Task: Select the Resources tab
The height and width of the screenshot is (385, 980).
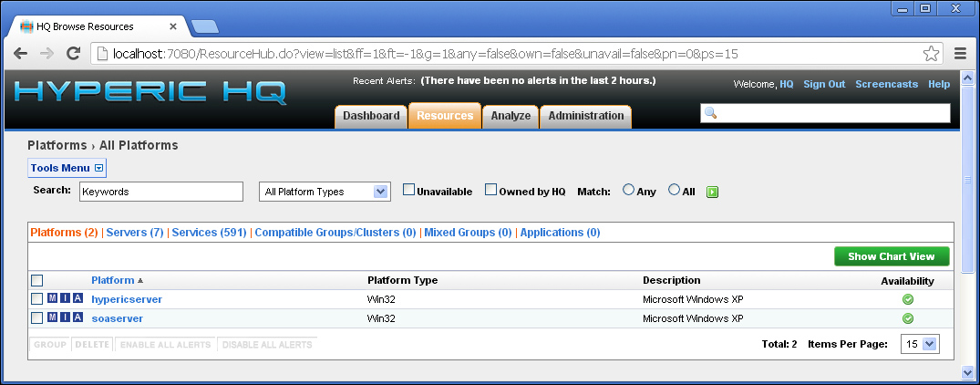Action: [445, 116]
